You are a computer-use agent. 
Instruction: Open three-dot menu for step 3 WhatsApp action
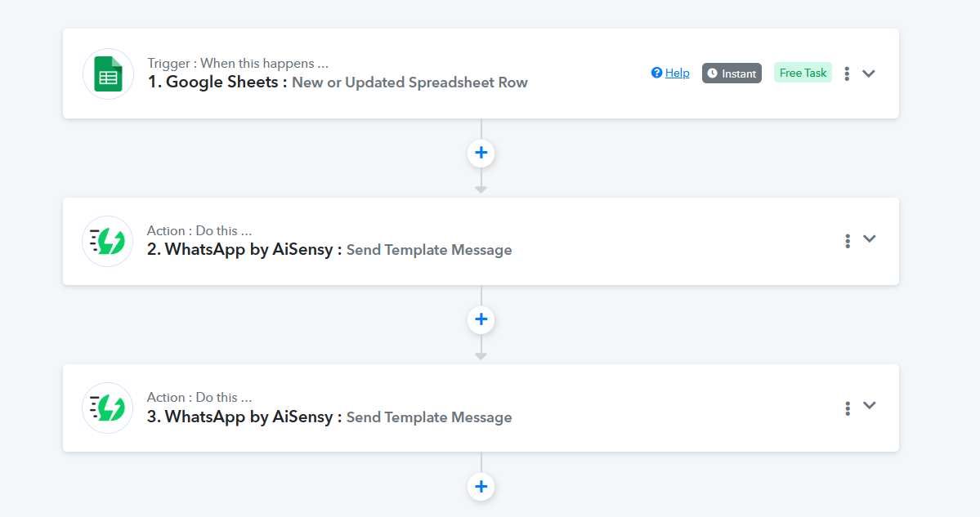848,407
